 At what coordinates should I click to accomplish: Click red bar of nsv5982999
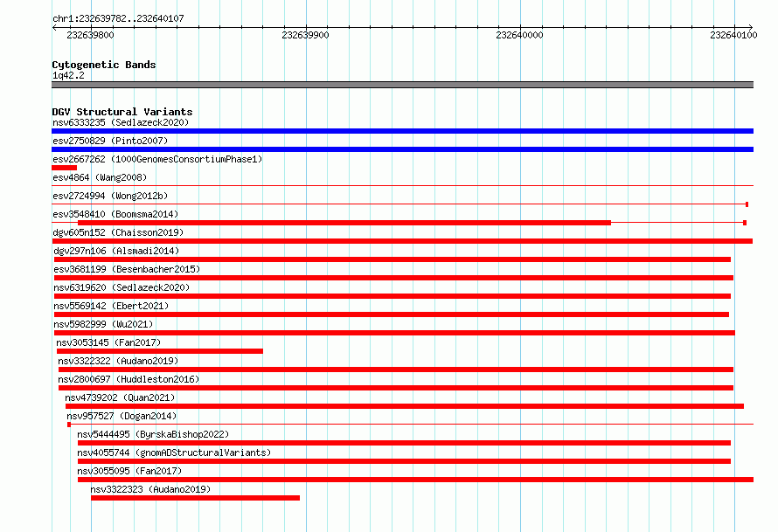click(394, 333)
